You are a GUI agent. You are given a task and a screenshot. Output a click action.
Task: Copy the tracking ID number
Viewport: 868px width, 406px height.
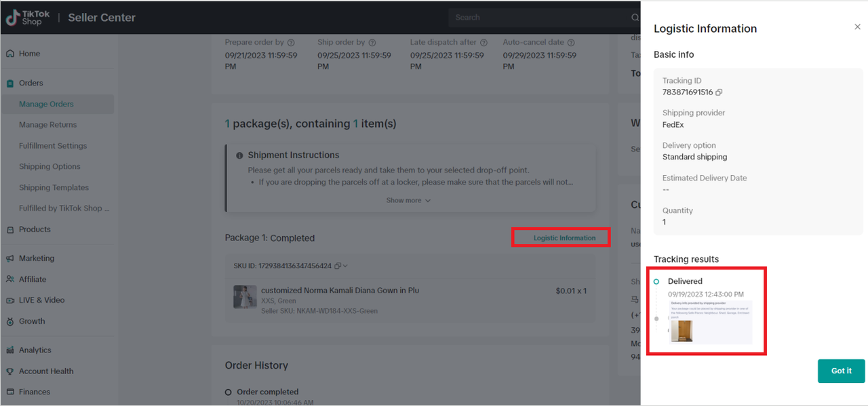(719, 92)
